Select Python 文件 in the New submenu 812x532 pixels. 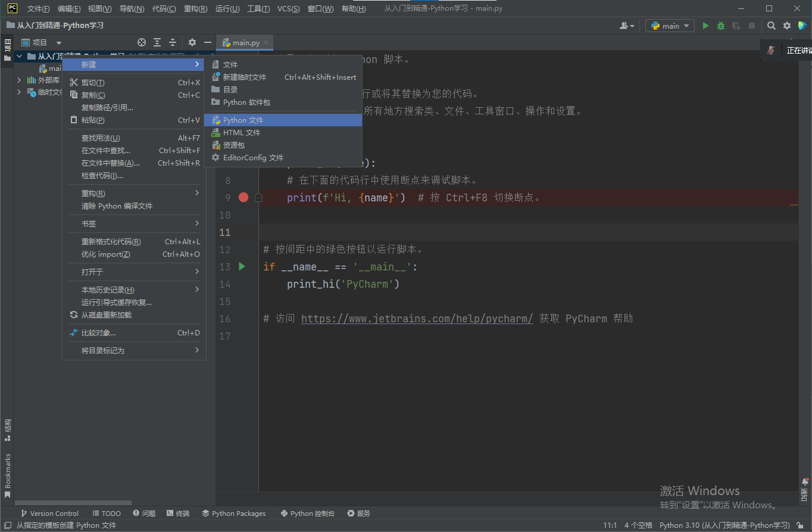[283, 120]
